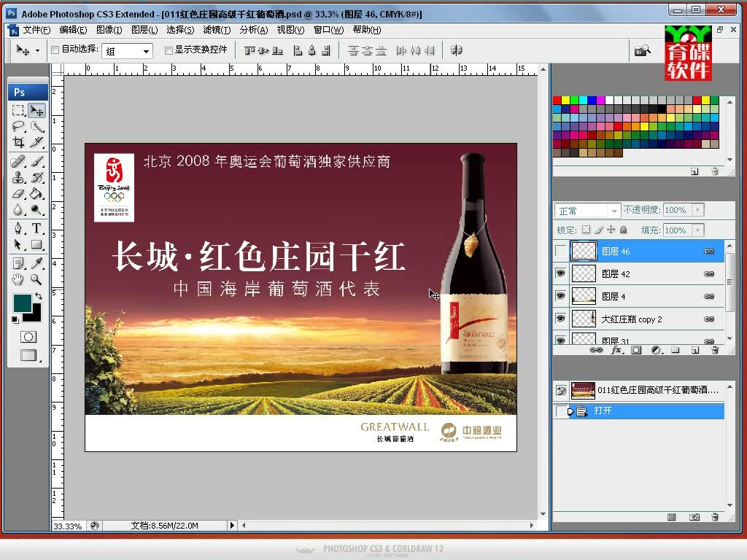Select the Clone Stamp tool
Screen dimensions: 747x560
pyautogui.click(x=18, y=178)
